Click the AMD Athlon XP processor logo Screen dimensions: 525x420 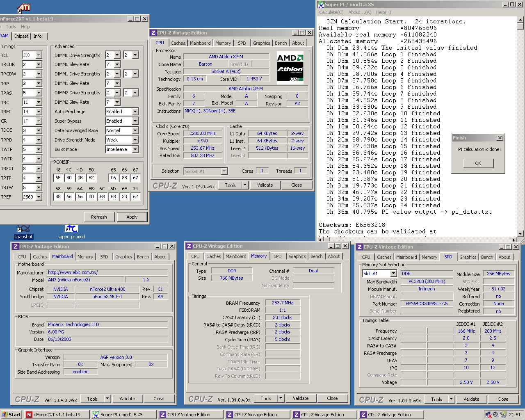point(290,68)
